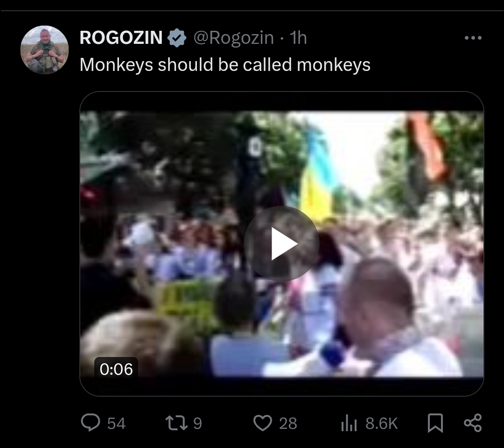Screen dimensions: 504x448
Task: Open the 1h timestamp link
Action: coord(298,38)
